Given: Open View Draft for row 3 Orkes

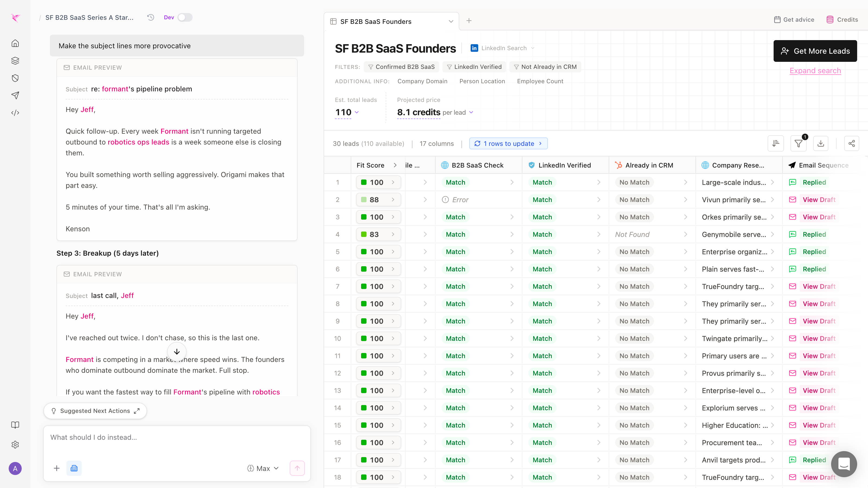Looking at the screenshot, I should pos(819,217).
